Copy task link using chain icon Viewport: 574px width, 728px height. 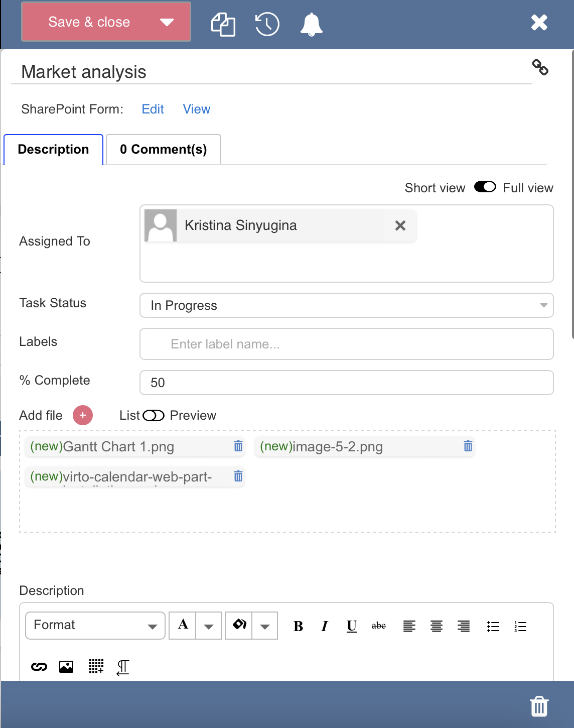tap(540, 67)
